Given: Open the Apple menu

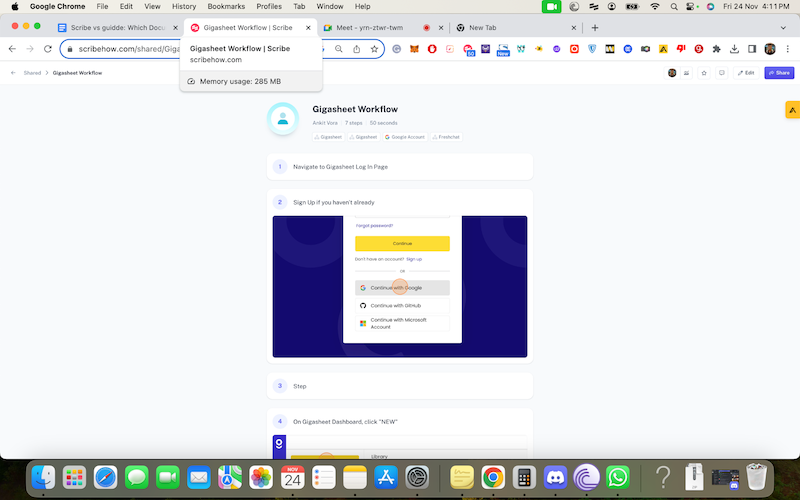Looking at the screenshot, I should coord(15,7).
